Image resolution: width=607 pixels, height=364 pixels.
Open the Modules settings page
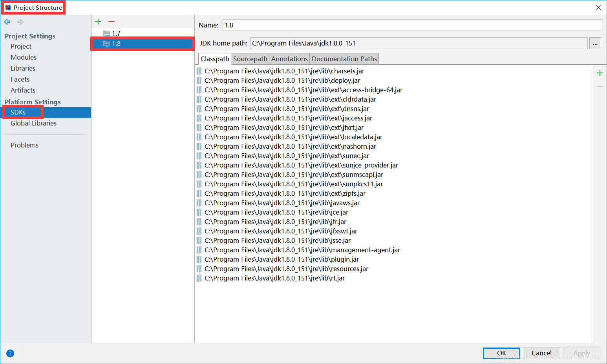click(x=24, y=57)
